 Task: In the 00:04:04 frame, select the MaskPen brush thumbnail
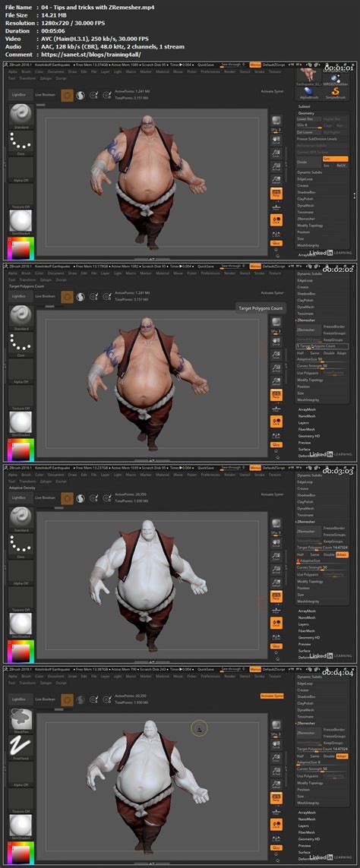pos(21,720)
